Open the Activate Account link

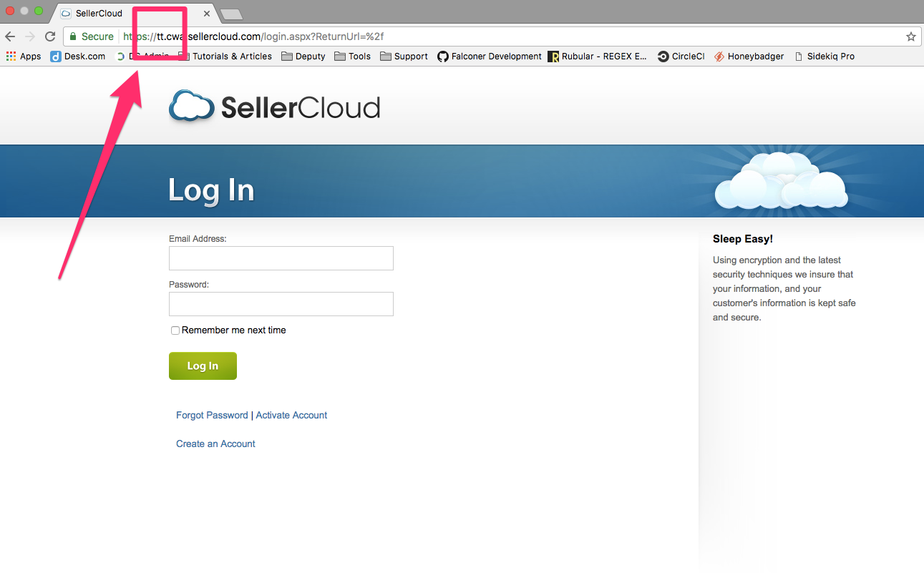point(291,415)
